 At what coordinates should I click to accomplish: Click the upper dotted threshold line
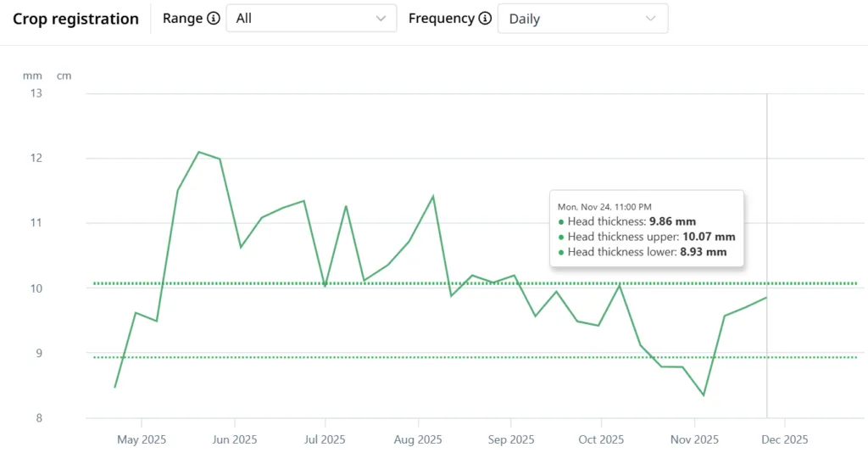pos(475,283)
